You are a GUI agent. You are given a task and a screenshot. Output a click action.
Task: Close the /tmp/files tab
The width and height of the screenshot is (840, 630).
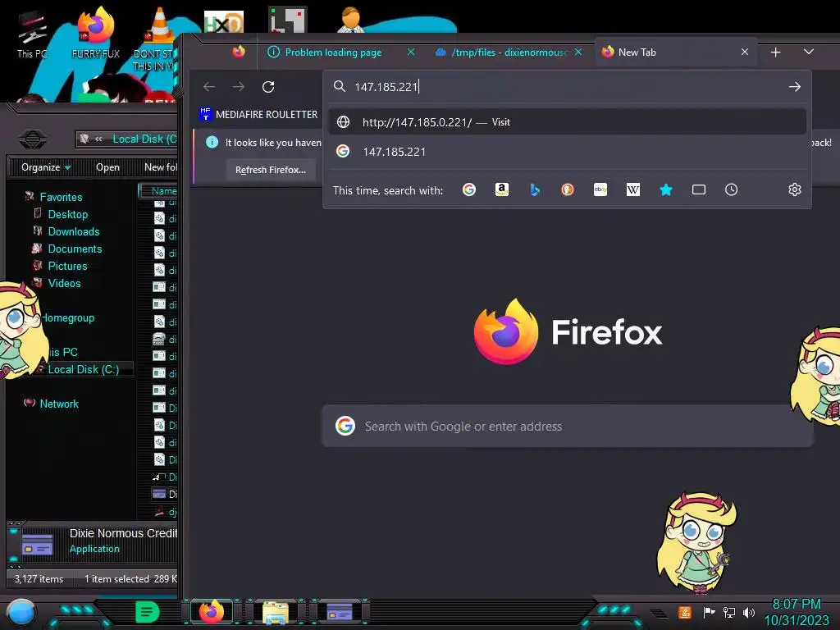click(x=578, y=52)
